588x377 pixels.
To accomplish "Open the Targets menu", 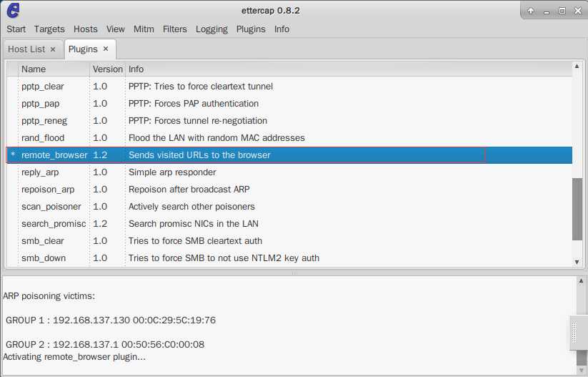I will pos(49,29).
